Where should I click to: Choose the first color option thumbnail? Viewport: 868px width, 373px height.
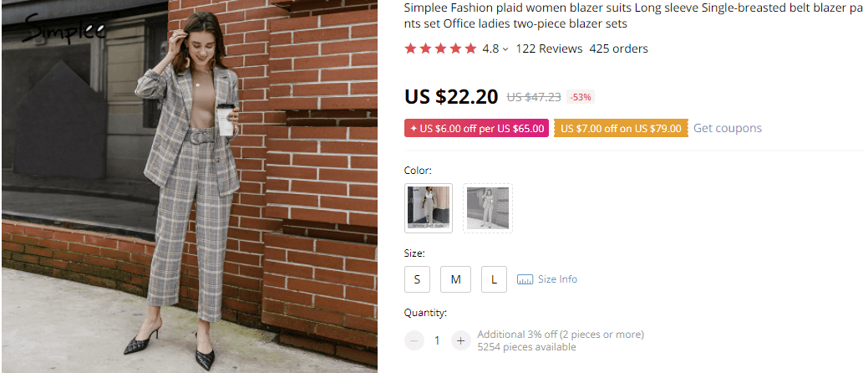coord(429,208)
